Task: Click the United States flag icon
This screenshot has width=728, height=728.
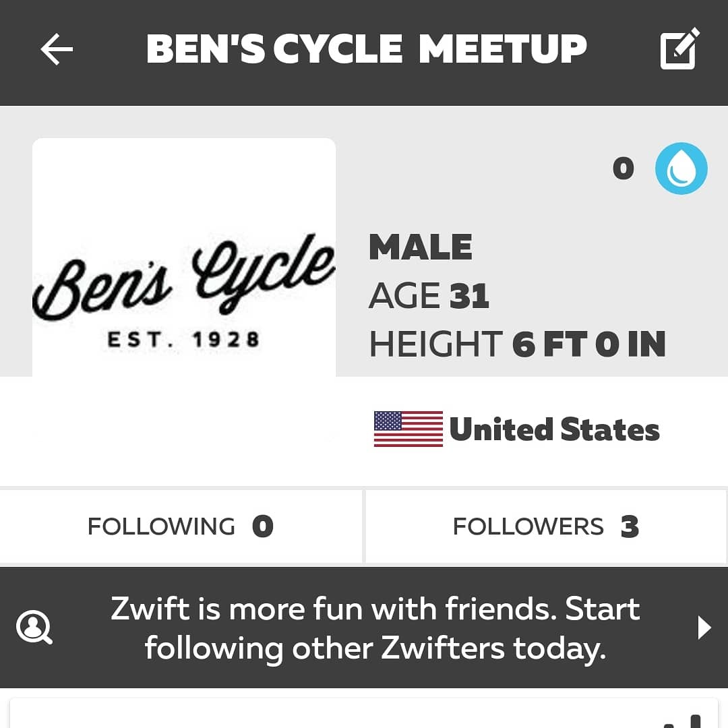Action: pos(408,429)
